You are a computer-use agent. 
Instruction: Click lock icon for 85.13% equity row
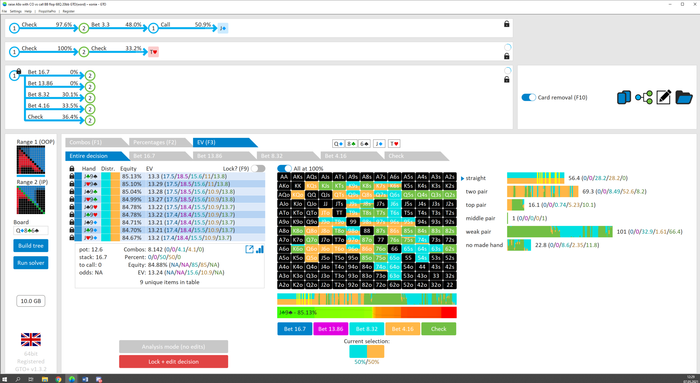pyautogui.click(x=72, y=176)
